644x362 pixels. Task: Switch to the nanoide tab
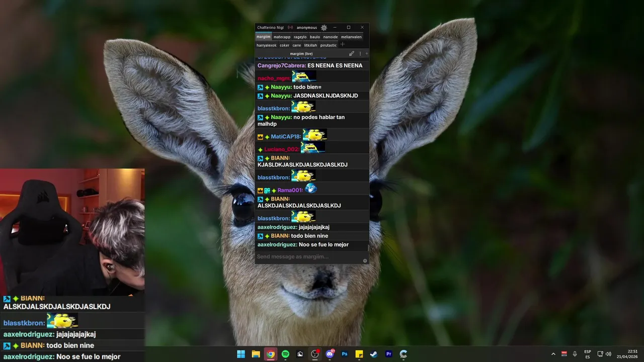coord(330,37)
